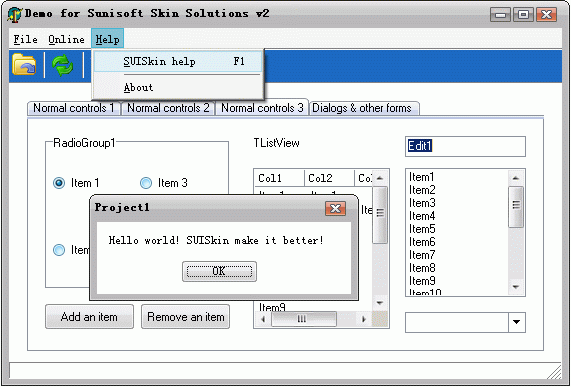The image size is (571, 387).
Task: Click list box scroll down arrow
Action: 516,287
